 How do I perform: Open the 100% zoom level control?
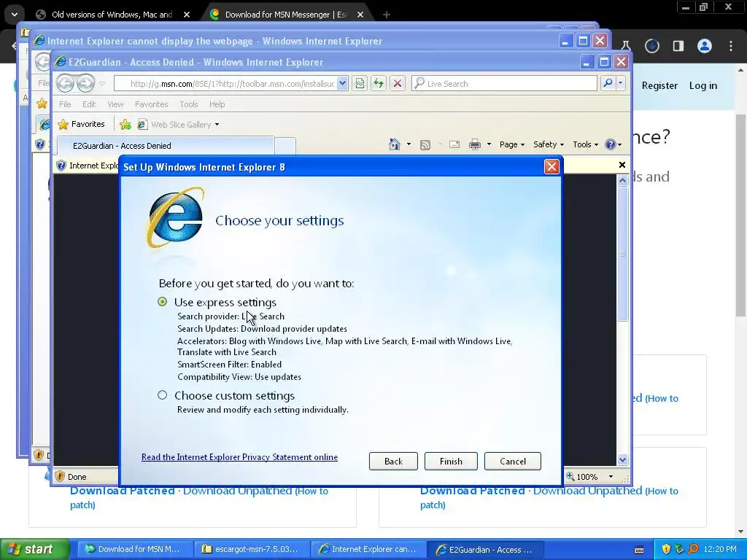click(589, 477)
